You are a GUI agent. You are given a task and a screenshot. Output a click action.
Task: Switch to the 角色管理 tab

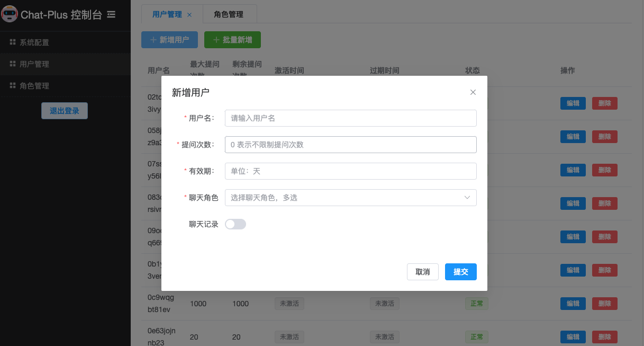coord(230,14)
